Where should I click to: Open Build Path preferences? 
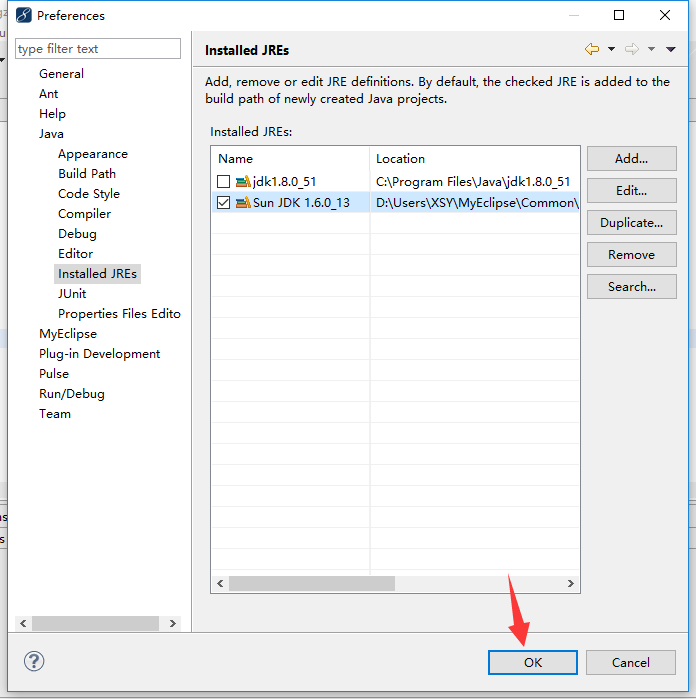(87, 173)
